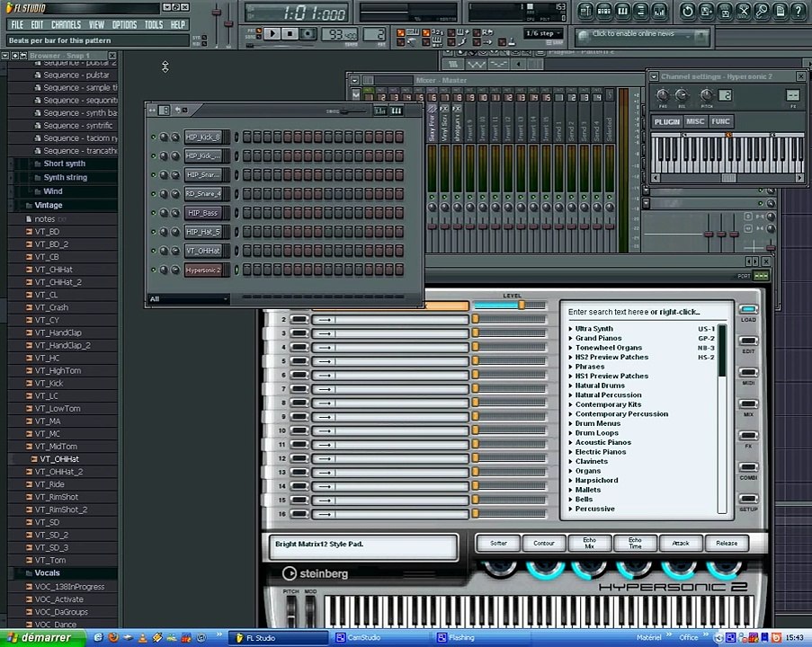
Task: Open the Playlist window toolbar icon
Action: click(585, 11)
